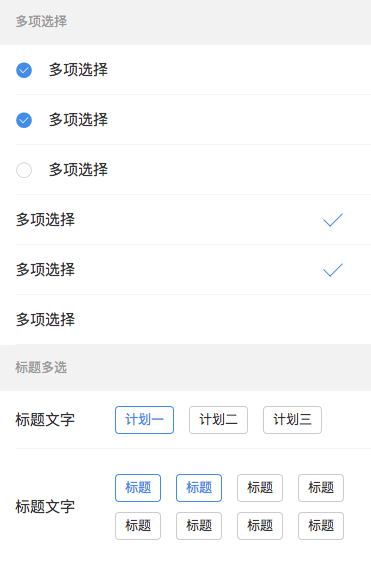Viewport: 371px width, 563px height.
Task: Click the second blue checkmark icon
Action: [333, 270]
